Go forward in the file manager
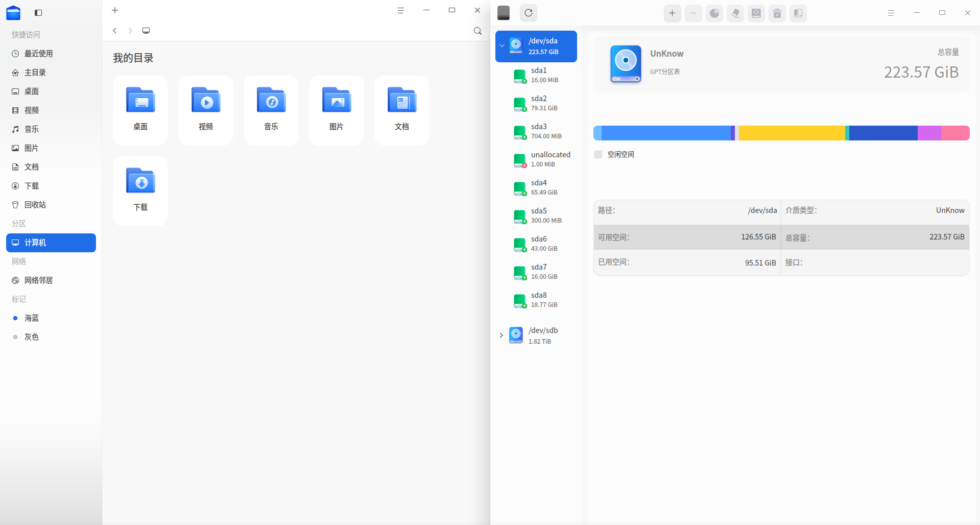Viewport: 980px width, 525px height. 130,31
